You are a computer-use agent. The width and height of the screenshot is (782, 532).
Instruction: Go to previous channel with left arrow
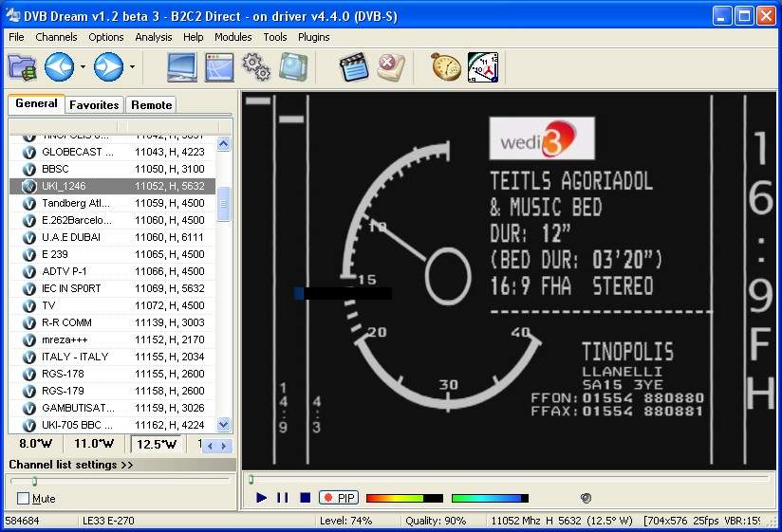click(x=59, y=67)
